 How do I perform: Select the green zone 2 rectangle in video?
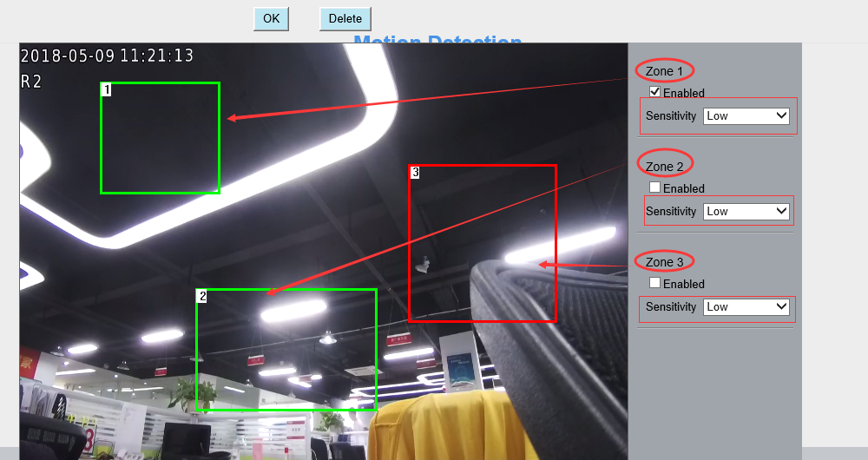tap(286, 349)
